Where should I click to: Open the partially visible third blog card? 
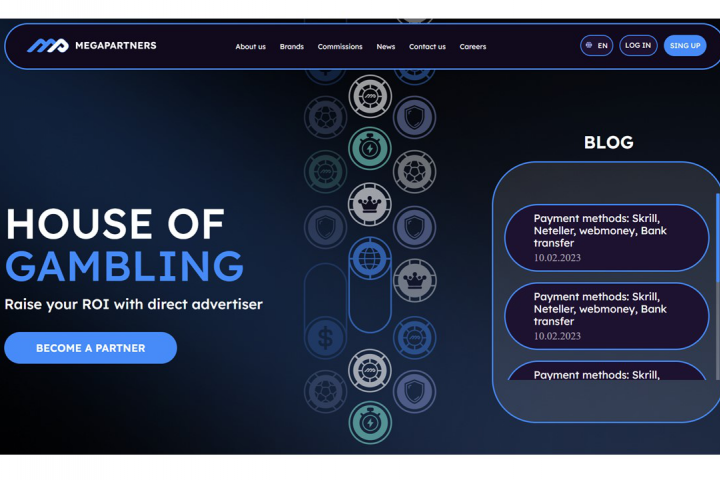click(607, 371)
